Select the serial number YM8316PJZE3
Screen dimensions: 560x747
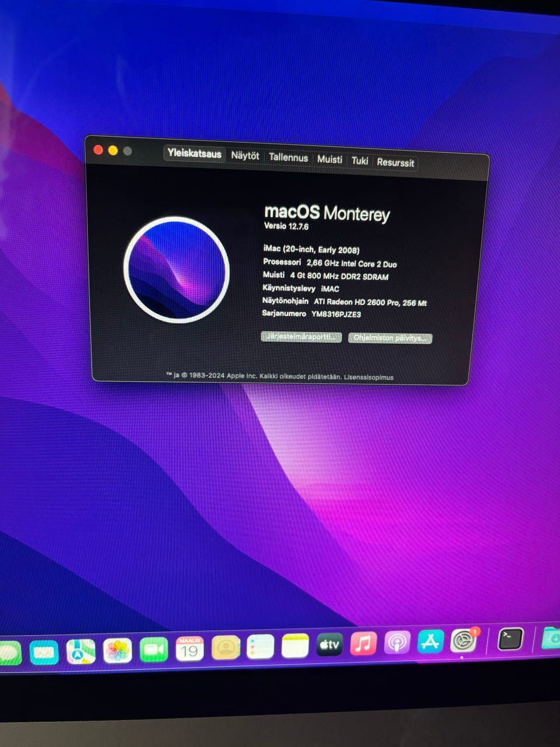point(336,314)
